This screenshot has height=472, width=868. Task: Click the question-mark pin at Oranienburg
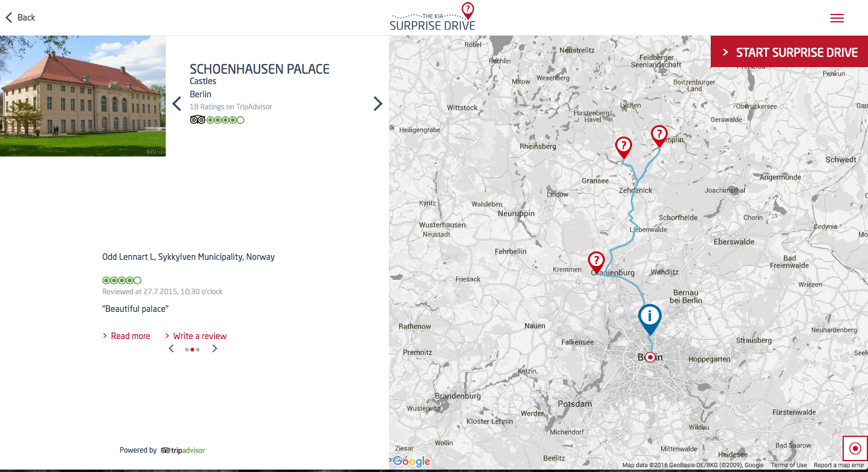point(596,263)
